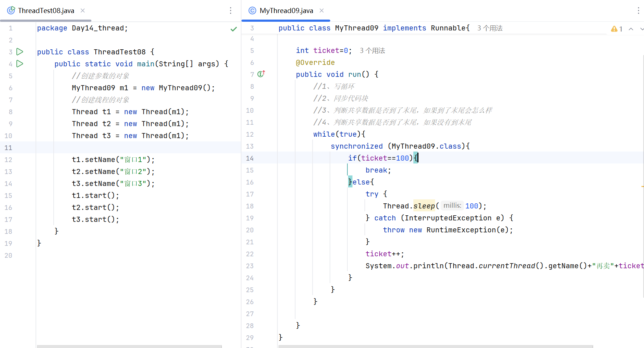
Task: Click the millis parameter hint in sleep call
Action: [x=452, y=206]
